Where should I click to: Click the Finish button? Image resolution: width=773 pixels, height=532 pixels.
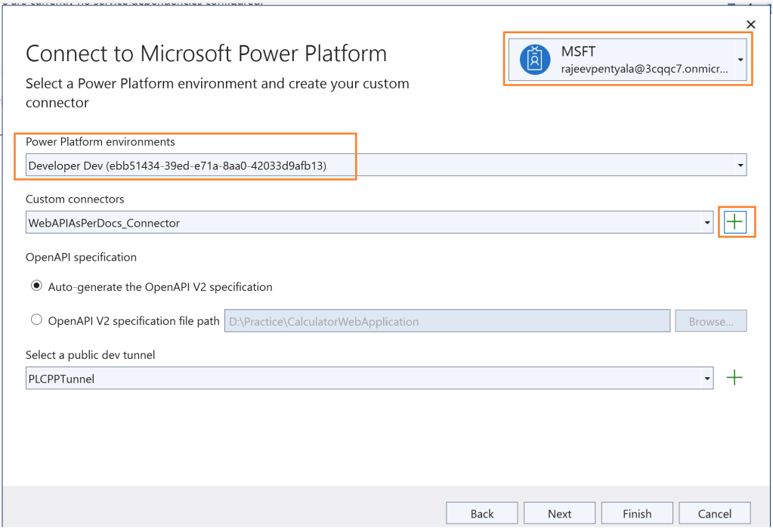pos(637,513)
